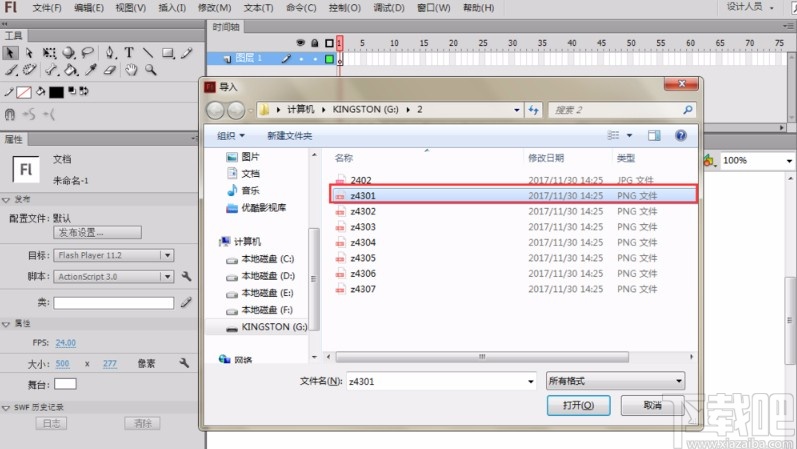The width and height of the screenshot is (797, 449).
Task: Click 新建文件夹 button
Action: (289, 136)
